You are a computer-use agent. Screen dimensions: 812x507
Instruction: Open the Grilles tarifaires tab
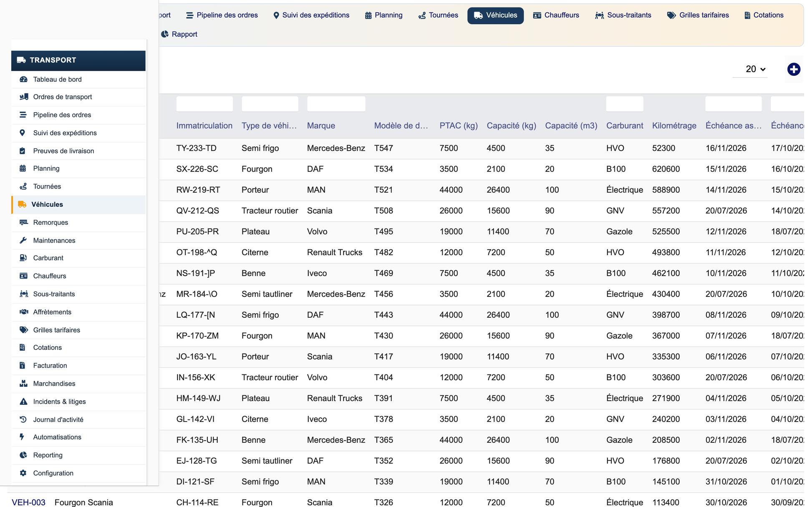click(x=698, y=15)
